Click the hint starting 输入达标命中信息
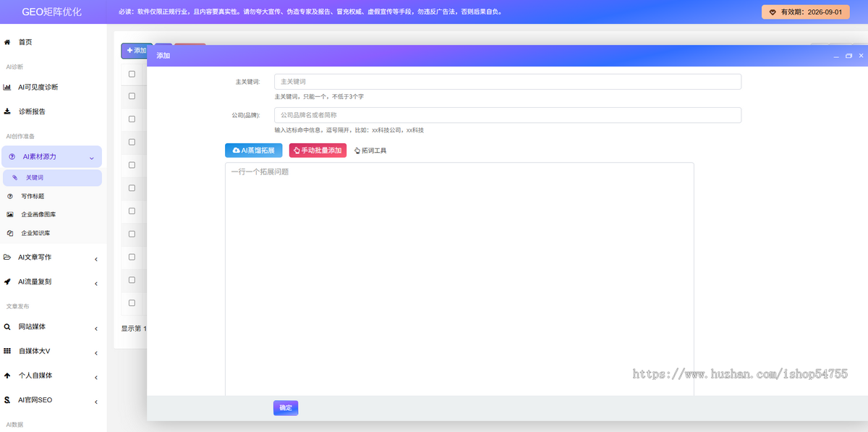Screen dimensions: 868x432 point(349,130)
